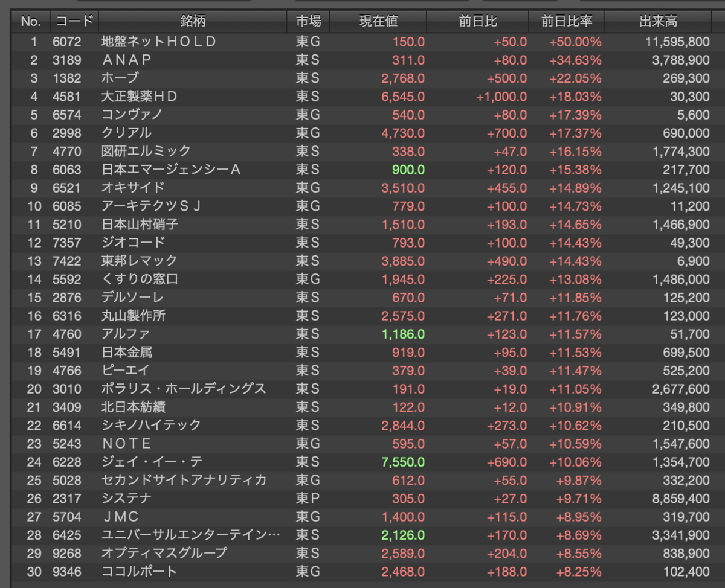725x588 pixels.
Task: Click the green price 2,126.0
Action: pos(403,535)
